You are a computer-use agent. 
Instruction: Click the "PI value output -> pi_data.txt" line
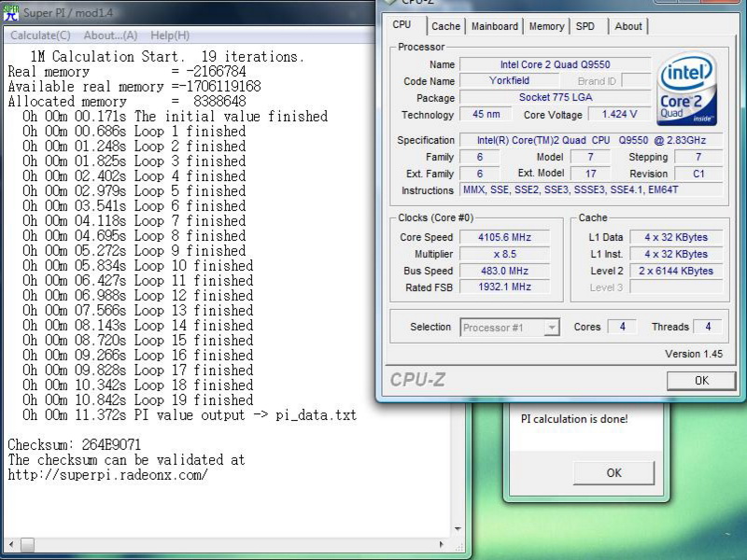(x=190, y=414)
